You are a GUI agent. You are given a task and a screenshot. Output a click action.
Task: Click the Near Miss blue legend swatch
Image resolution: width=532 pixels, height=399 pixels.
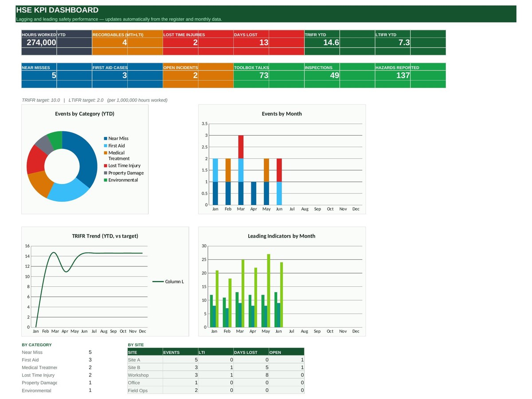tap(106, 139)
